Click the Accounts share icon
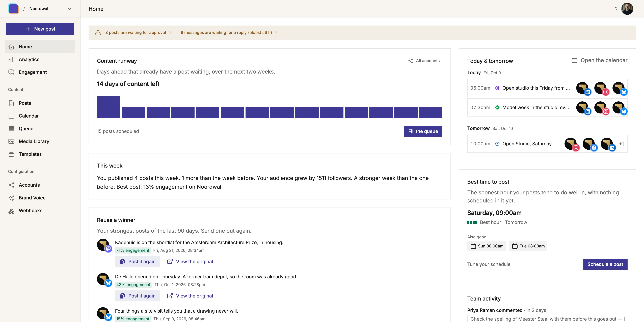Viewport: 644px width, 322px height. point(11,185)
